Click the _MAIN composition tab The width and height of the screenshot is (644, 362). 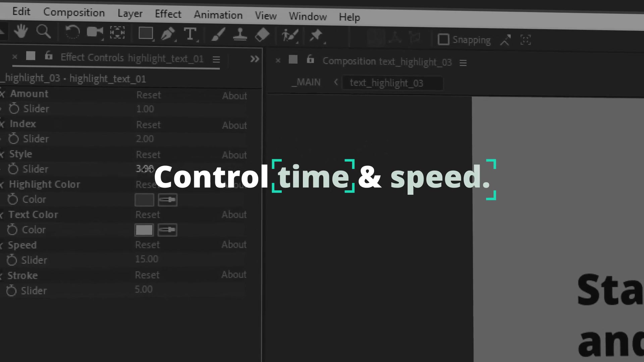click(307, 82)
